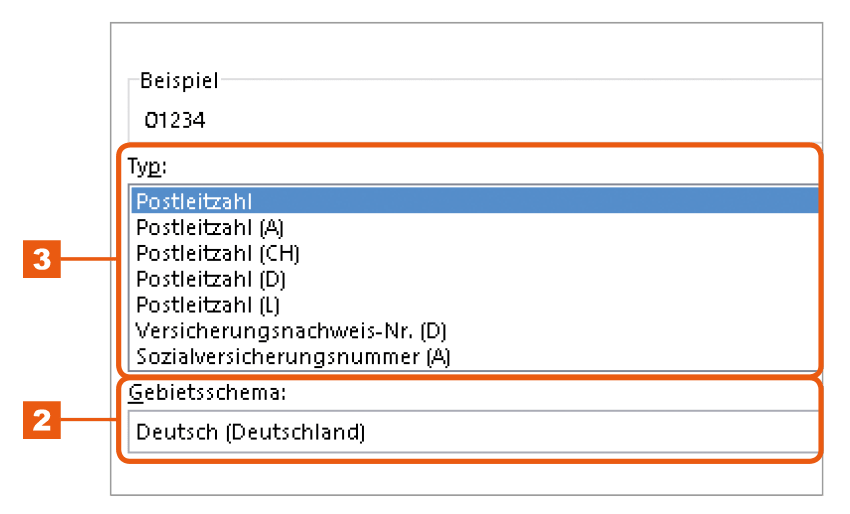The image size is (850, 514).
Task: Click empty dialog area below Gebietsschema dropdown
Action: coord(466,478)
